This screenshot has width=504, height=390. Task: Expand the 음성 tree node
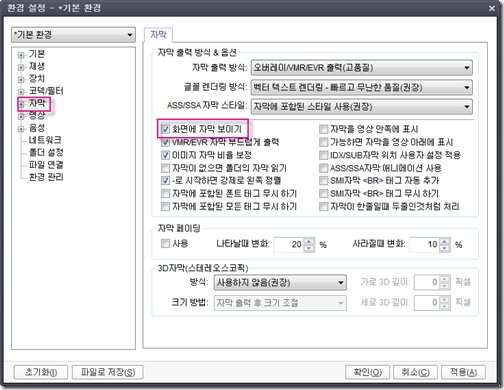coord(21,129)
